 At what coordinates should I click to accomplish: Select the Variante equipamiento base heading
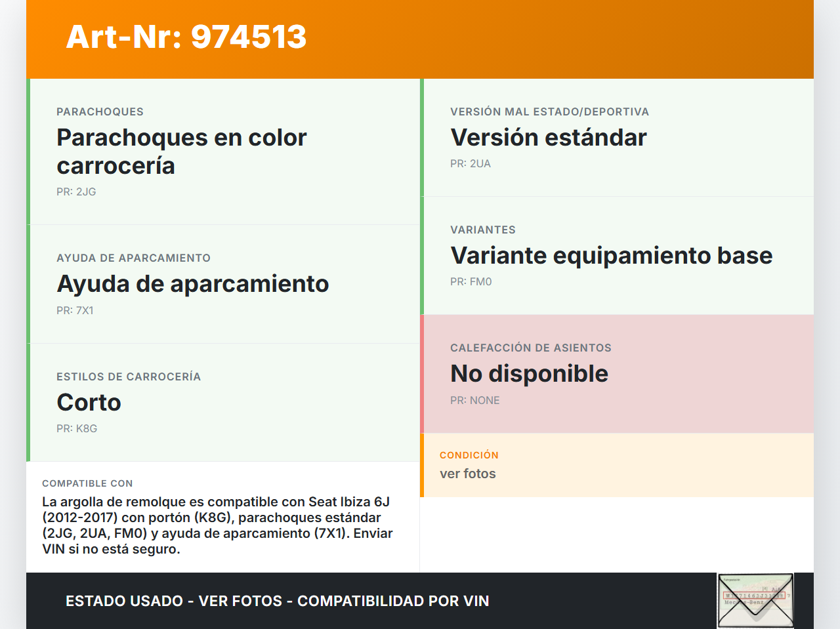tap(611, 256)
